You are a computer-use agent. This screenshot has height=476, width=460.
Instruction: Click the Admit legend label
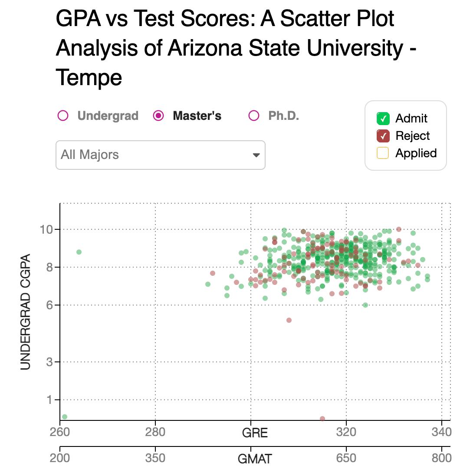[x=411, y=118]
